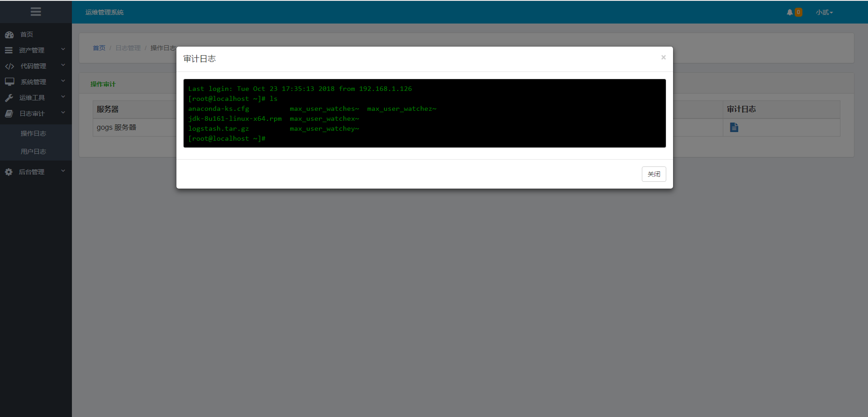868x417 pixels.
Task: Click the 审计日志 dialog title
Action: click(199, 59)
